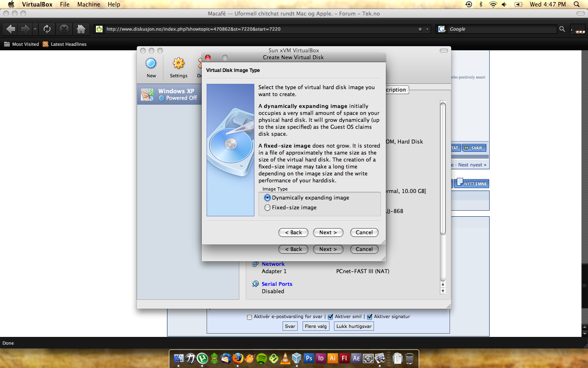Open Firefox icon in the dock
This screenshot has height=368, width=588.
(238, 359)
